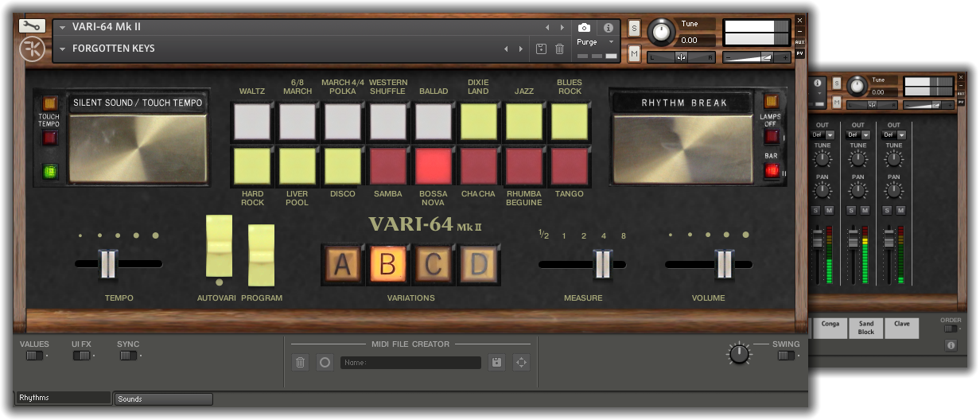This screenshot has width=980, height=420.
Task: Click the MIDI file Name input field
Action: (x=410, y=363)
